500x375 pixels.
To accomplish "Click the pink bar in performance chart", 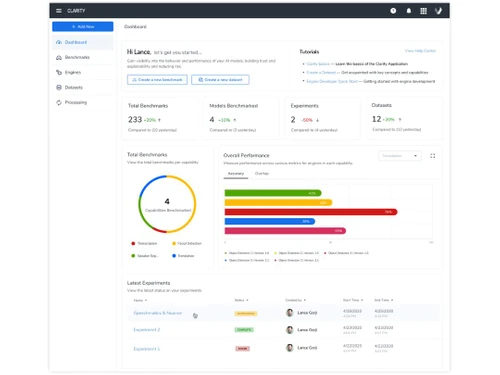I will tap(285, 231).
